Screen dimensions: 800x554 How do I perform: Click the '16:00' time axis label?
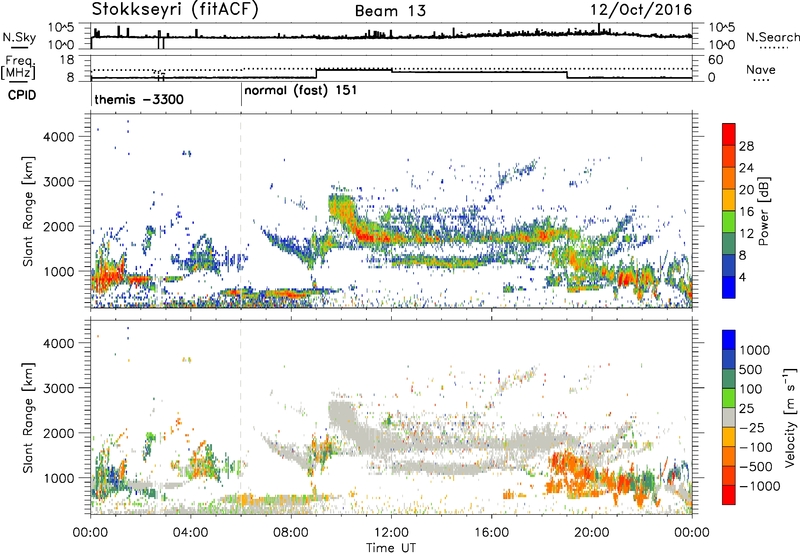pyautogui.click(x=491, y=533)
